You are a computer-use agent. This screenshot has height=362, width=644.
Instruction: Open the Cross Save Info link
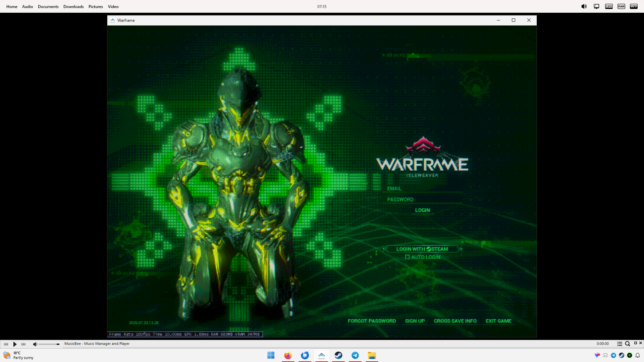pyautogui.click(x=455, y=321)
